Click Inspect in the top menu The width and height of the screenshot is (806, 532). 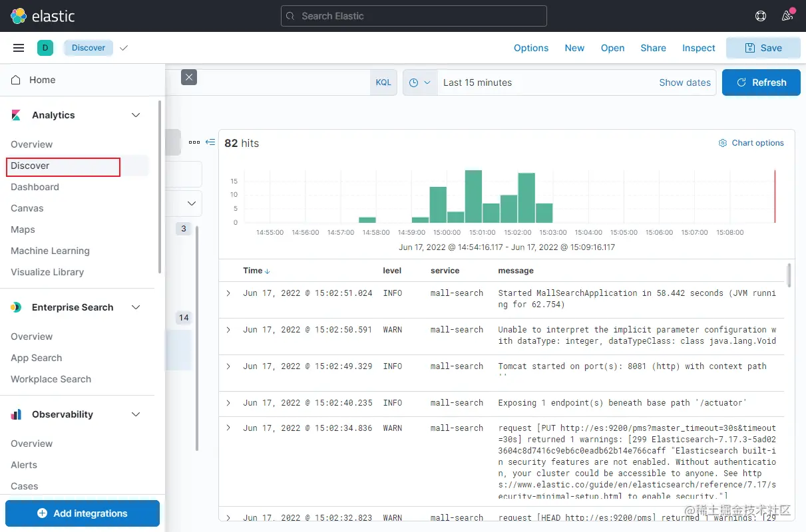coord(698,48)
